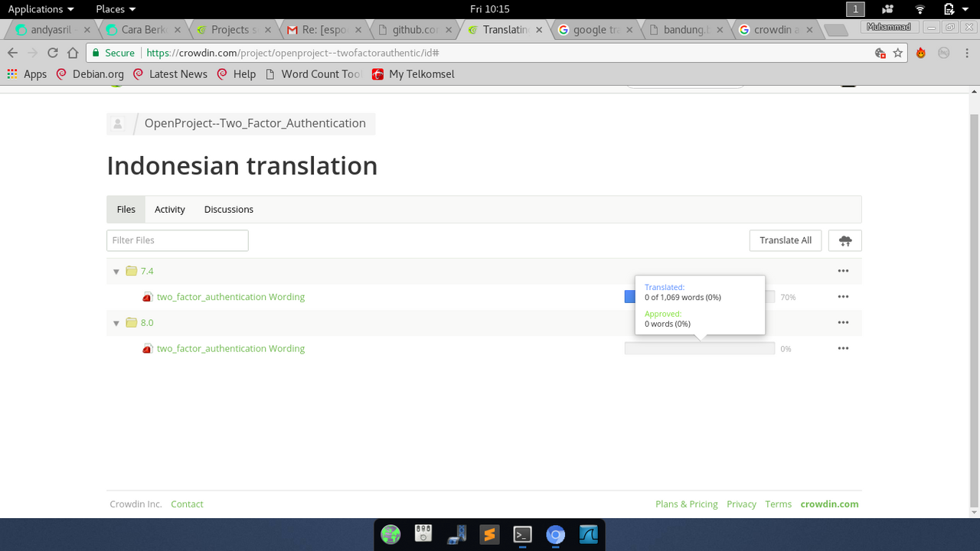Click the 8.0 file progress bar
980x551 pixels.
click(x=700, y=349)
